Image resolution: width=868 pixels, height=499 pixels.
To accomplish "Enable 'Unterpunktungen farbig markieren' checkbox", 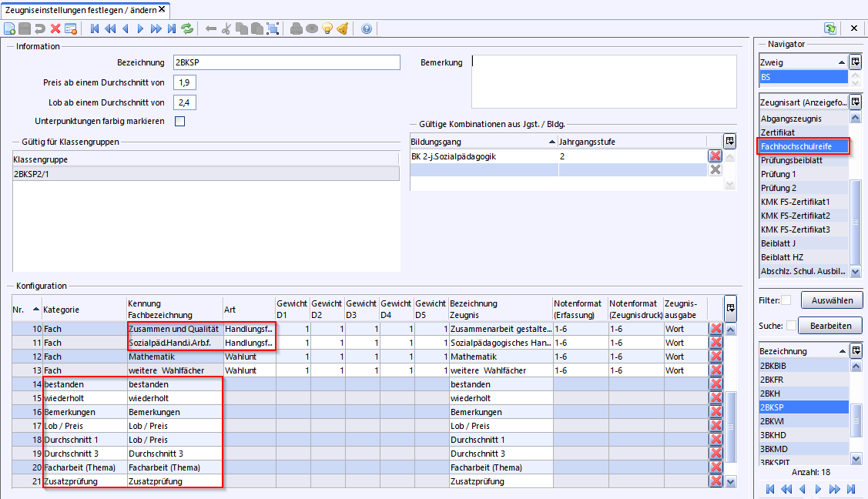I will pos(180,121).
